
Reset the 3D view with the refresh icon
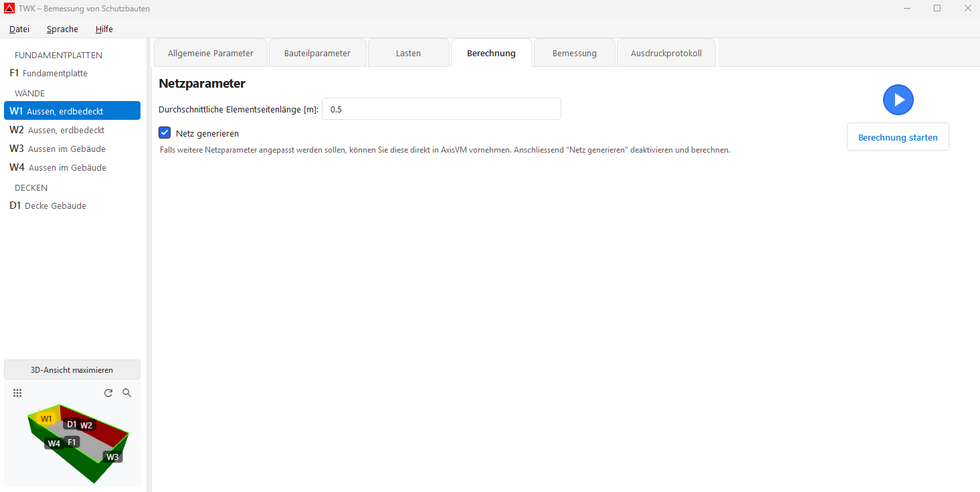(108, 393)
